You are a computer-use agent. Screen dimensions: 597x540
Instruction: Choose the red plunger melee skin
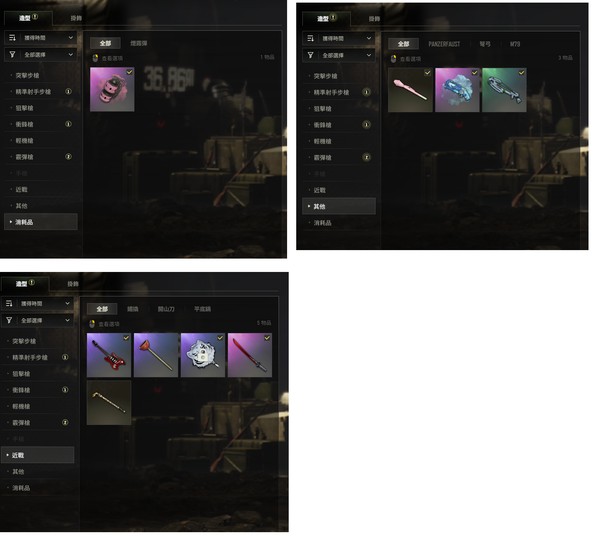[x=156, y=355]
